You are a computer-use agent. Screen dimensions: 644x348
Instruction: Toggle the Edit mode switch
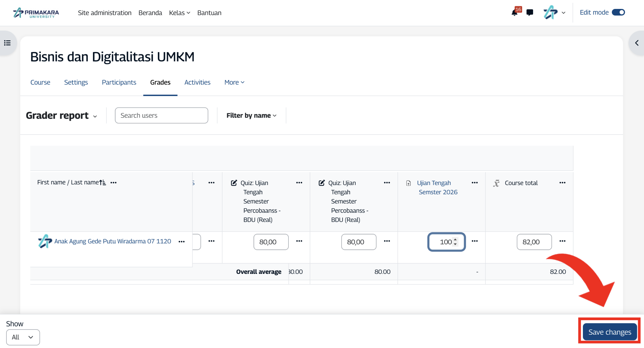pos(618,12)
